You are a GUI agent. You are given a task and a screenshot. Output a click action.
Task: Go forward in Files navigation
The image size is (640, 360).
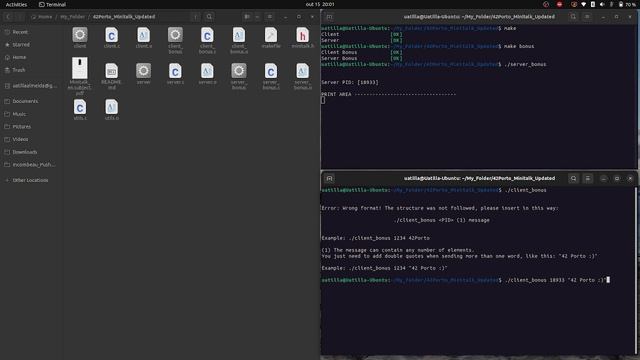point(19,17)
